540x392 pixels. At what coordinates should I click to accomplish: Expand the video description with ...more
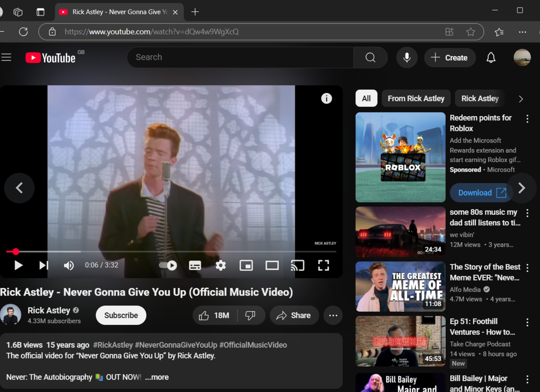click(157, 377)
